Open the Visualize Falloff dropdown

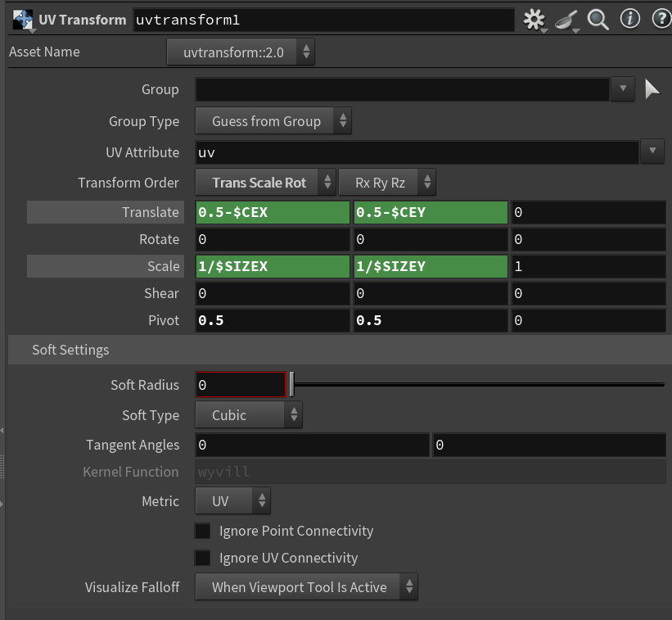coord(306,587)
